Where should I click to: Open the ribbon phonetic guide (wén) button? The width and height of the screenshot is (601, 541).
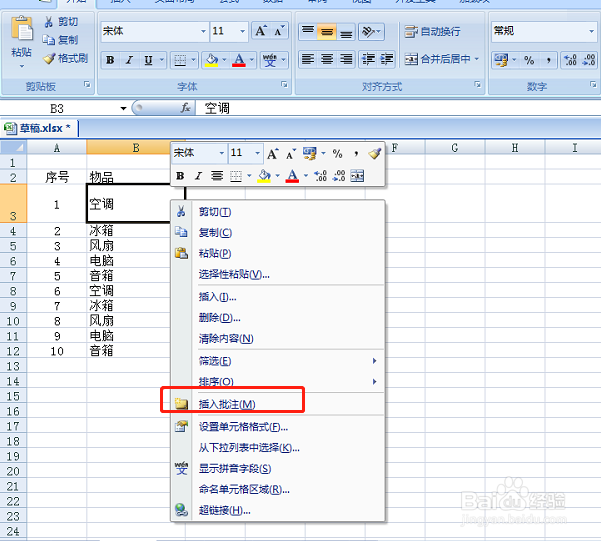coord(270,60)
